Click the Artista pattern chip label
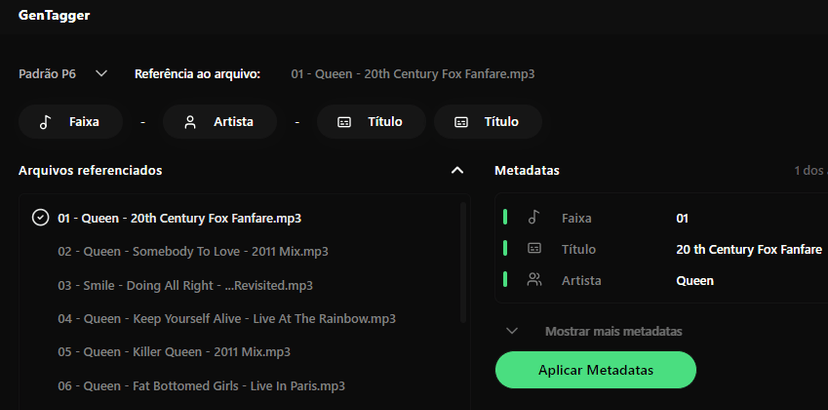Viewport: 828px width, 410px height. [x=233, y=122]
